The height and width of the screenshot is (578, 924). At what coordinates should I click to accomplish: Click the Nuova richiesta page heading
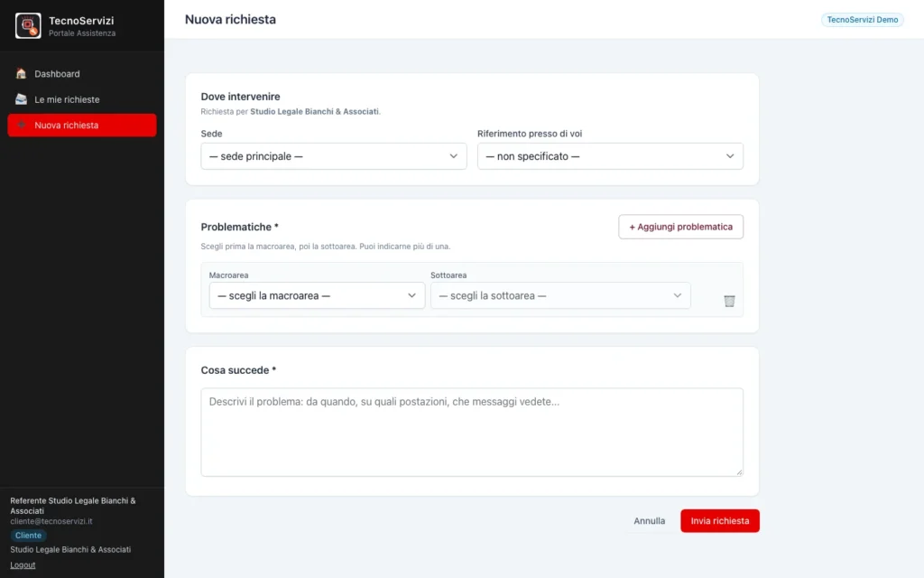click(x=230, y=20)
